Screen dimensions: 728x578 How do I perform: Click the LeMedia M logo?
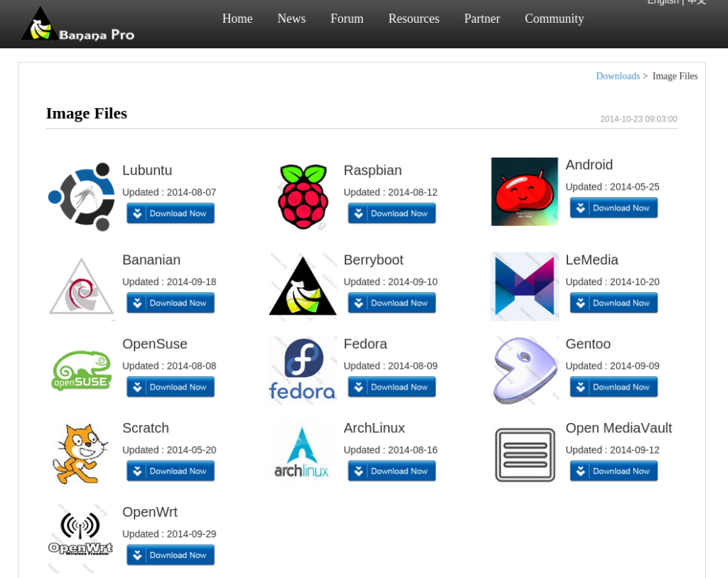pos(525,287)
